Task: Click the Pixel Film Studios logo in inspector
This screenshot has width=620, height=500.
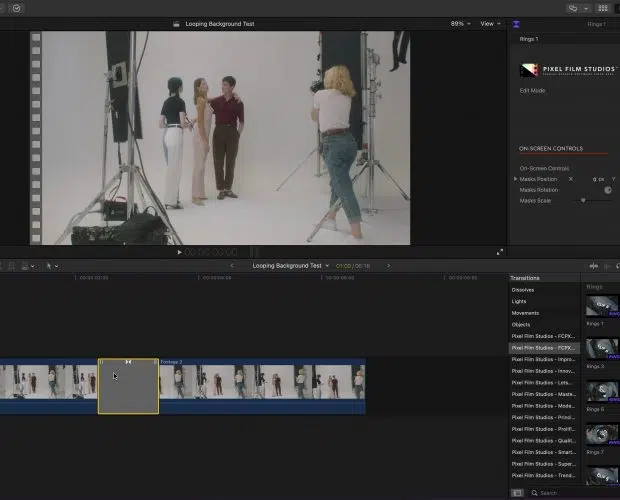Action: pyautogui.click(x=568, y=70)
